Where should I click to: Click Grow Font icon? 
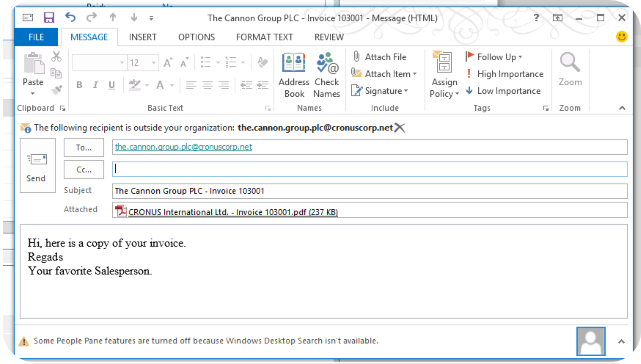[168, 63]
